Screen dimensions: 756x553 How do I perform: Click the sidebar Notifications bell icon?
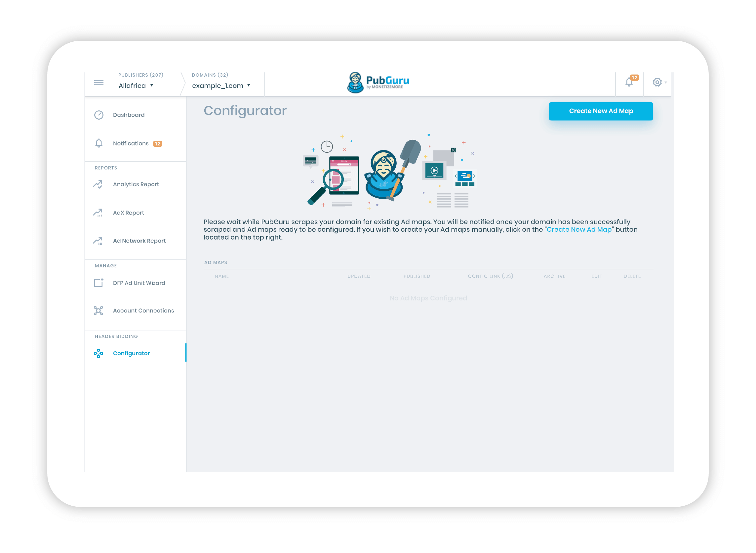[99, 143]
